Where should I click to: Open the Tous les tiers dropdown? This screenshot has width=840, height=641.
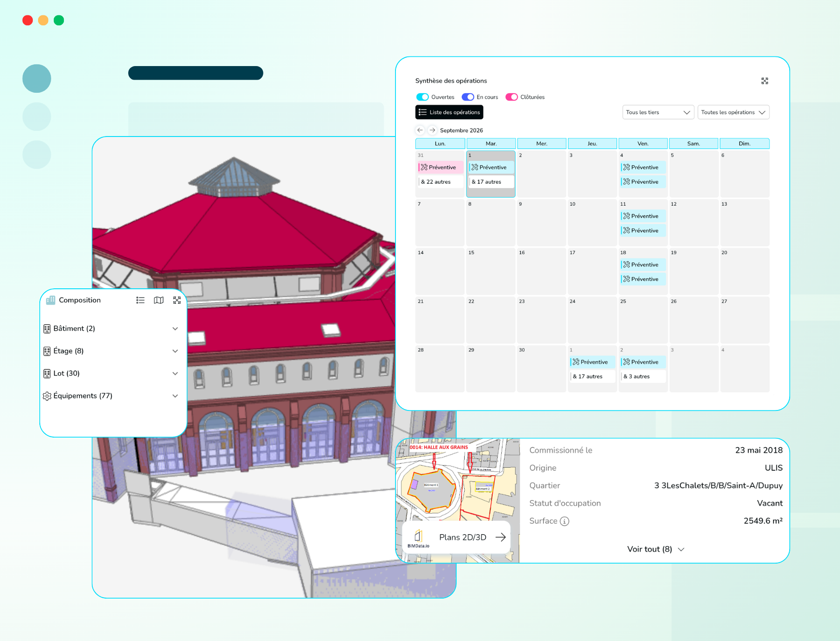[658, 112]
